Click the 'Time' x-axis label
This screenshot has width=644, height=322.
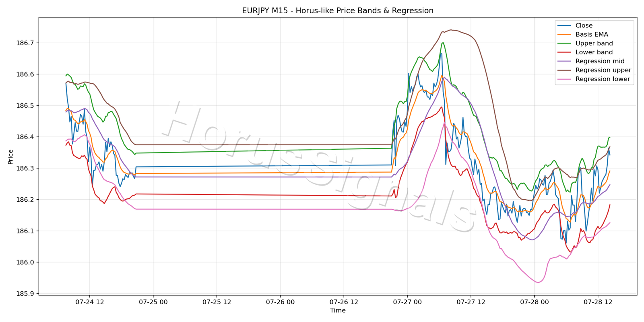[338, 310]
